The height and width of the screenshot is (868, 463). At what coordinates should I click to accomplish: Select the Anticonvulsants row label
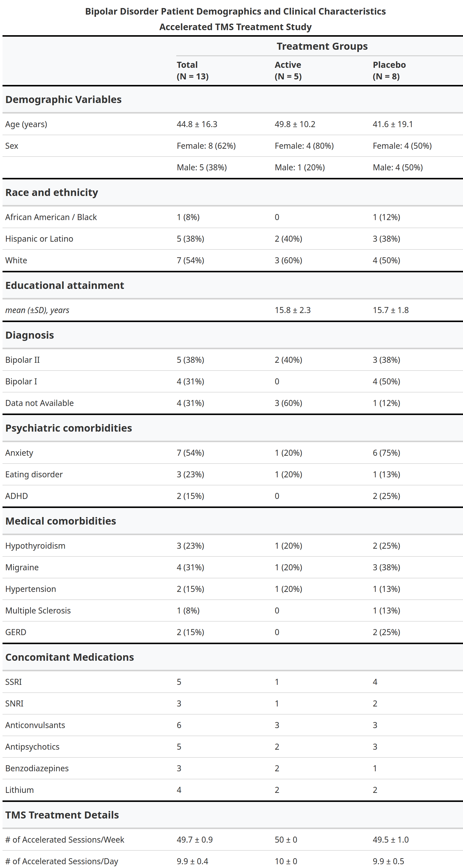tap(35, 726)
